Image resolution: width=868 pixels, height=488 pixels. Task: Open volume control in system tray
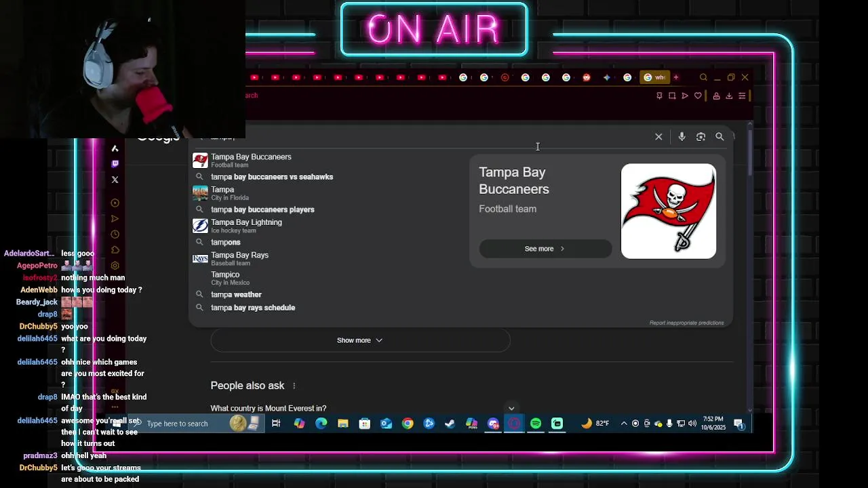692,424
